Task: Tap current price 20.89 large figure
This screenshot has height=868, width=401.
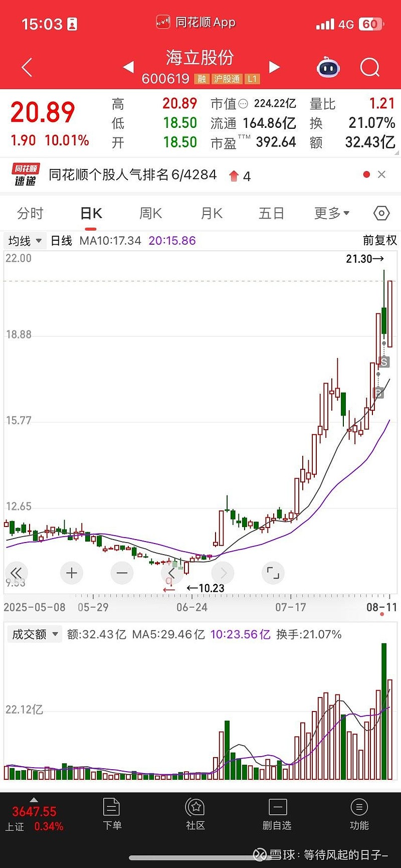Action: coord(43,112)
